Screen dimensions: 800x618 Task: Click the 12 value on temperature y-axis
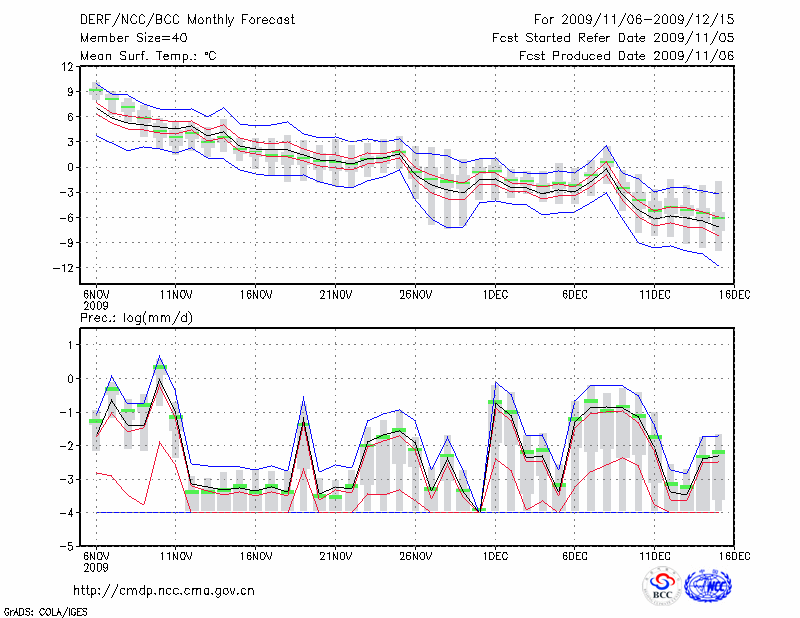(68, 67)
